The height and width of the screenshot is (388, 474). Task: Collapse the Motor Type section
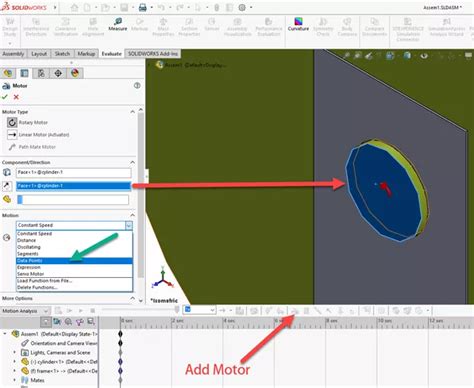click(x=132, y=112)
